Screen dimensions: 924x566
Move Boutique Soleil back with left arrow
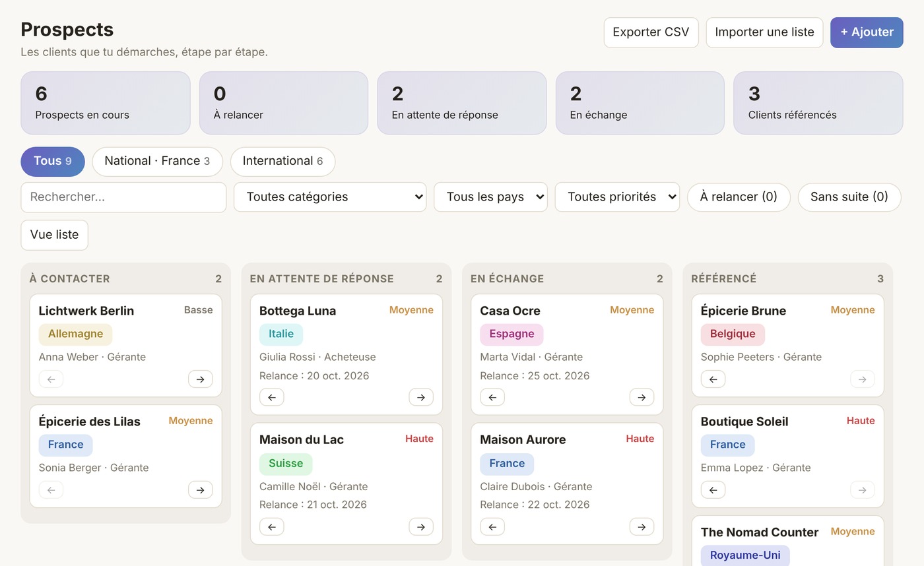tap(713, 489)
